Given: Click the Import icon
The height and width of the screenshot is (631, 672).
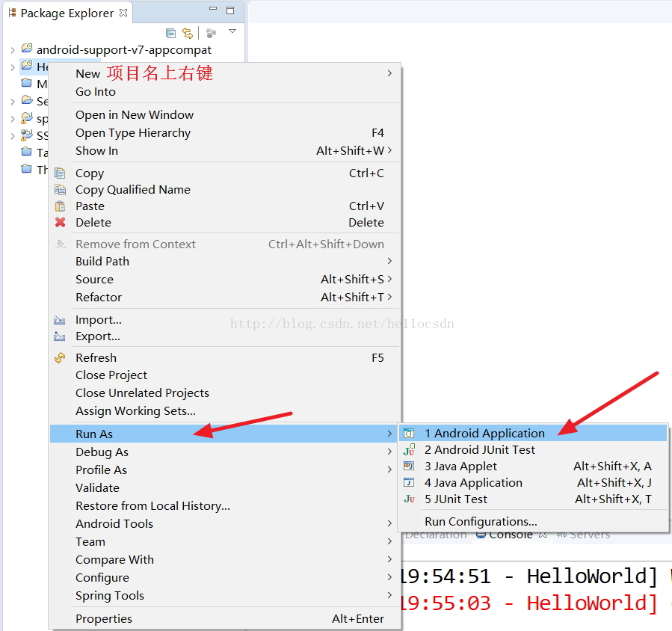Looking at the screenshot, I should click(60, 320).
